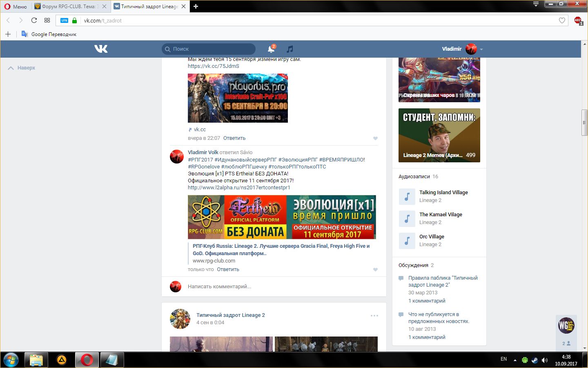Screen dimensions: 588x368
Task: Open the Speed Dial grid icon
Action: click(x=47, y=20)
